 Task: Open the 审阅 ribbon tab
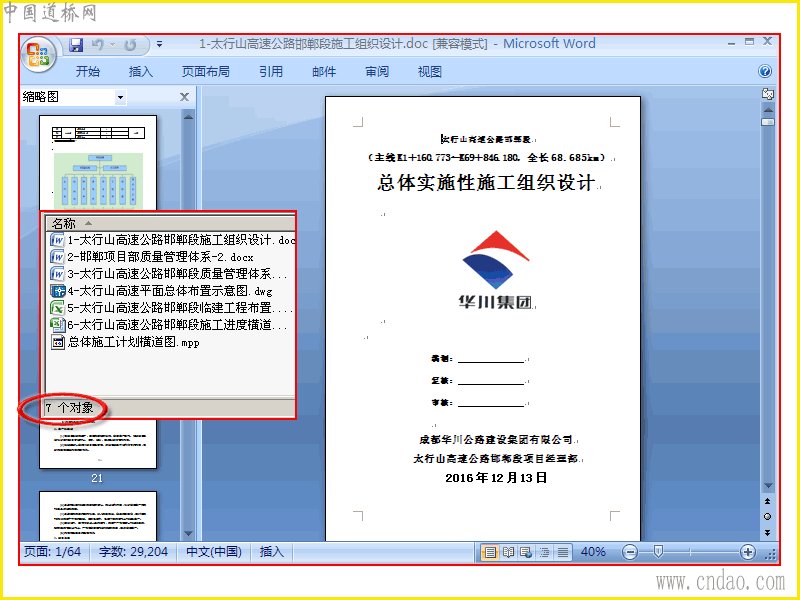point(377,71)
